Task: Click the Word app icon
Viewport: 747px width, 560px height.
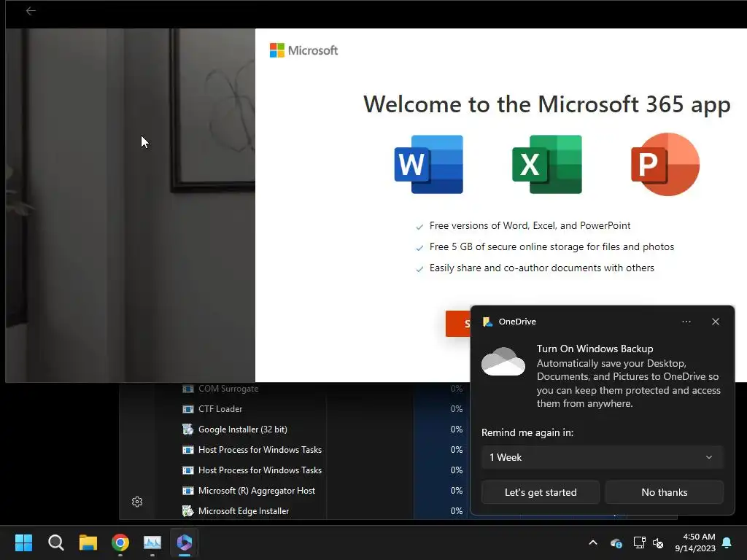Action: pos(429,164)
